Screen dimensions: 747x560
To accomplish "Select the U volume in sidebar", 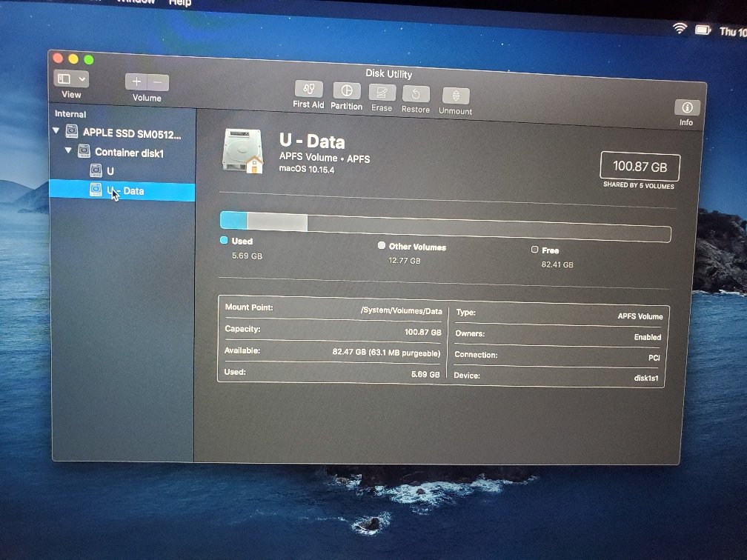I will [110, 171].
